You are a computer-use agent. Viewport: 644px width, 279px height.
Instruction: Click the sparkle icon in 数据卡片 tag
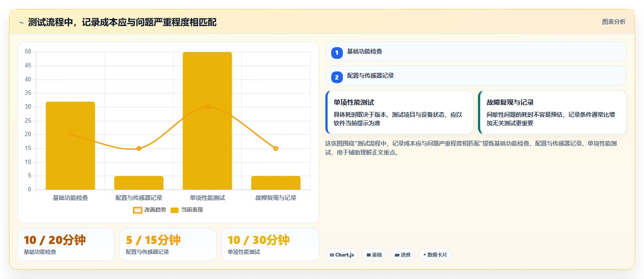click(425, 255)
